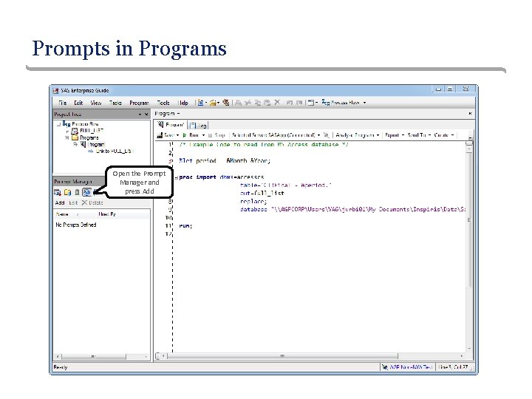Image resolution: width=532 pixels, height=399 pixels.
Task: Click the Process Flow icon in main toolbar
Action: 326,102
